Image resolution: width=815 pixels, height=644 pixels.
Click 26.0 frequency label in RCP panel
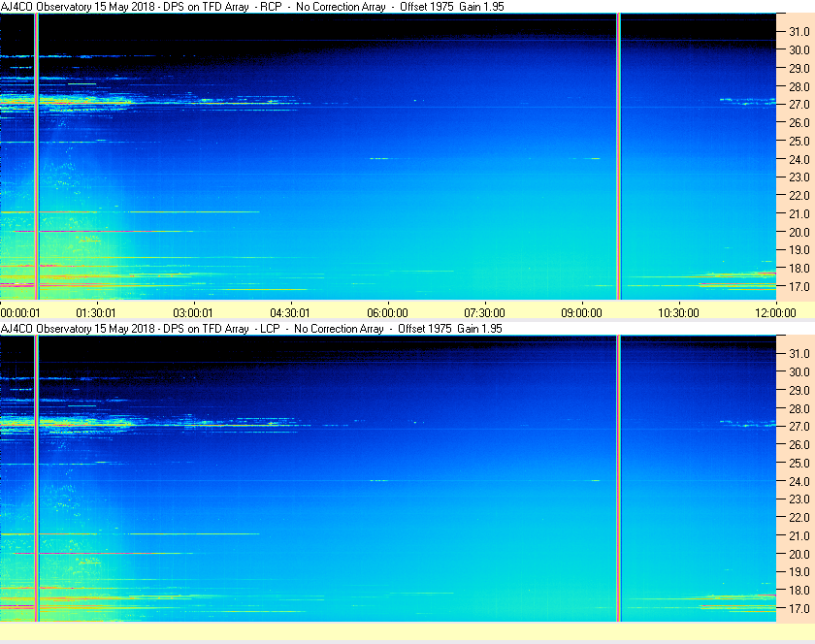pyautogui.click(x=799, y=122)
